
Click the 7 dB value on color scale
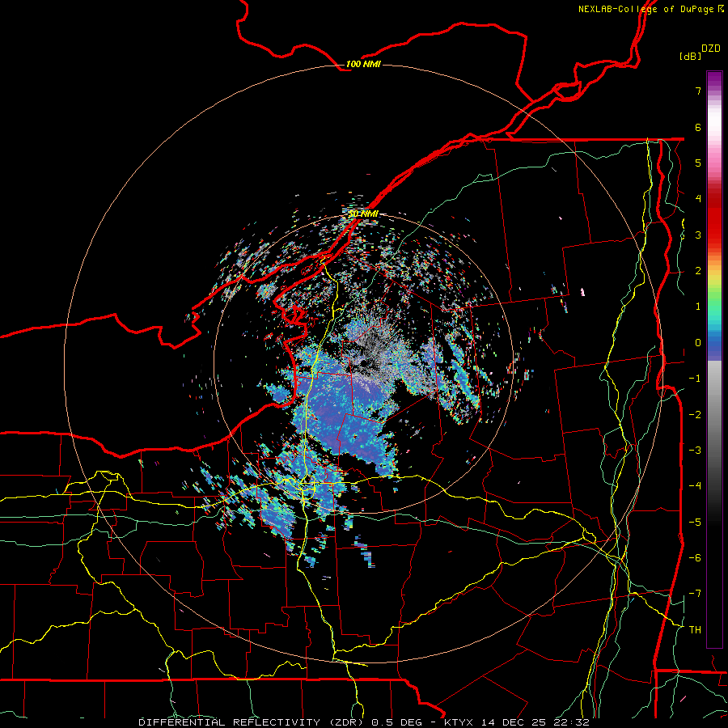[698, 91]
